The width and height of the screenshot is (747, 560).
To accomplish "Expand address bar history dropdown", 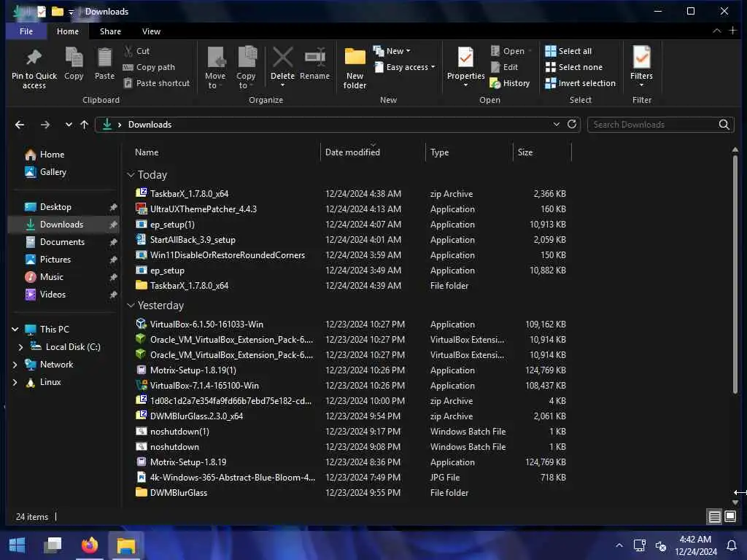I will tap(556, 124).
